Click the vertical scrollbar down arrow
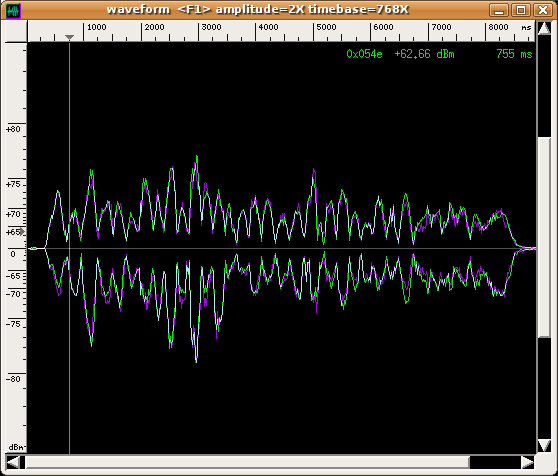Viewport: 558px width, 476px height. (544, 445)
